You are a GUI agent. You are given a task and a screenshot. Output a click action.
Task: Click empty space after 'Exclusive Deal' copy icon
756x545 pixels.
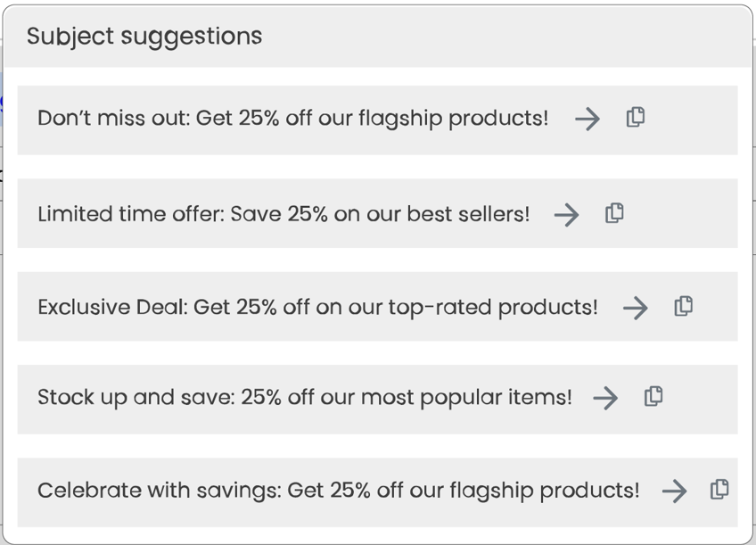point(716,306)
